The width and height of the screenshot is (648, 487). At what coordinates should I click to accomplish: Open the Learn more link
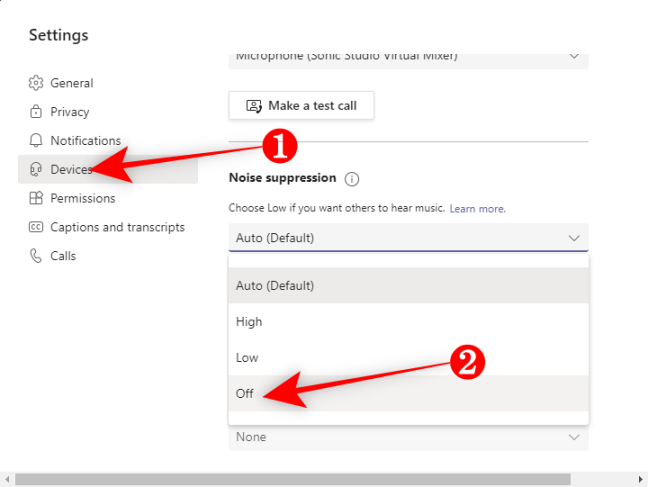tap(477, 209)
